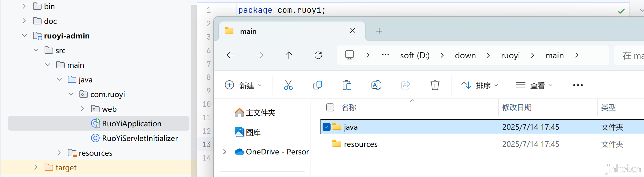
Task: Go up one folder level in Explorer
Action: (x=289, y=55)
